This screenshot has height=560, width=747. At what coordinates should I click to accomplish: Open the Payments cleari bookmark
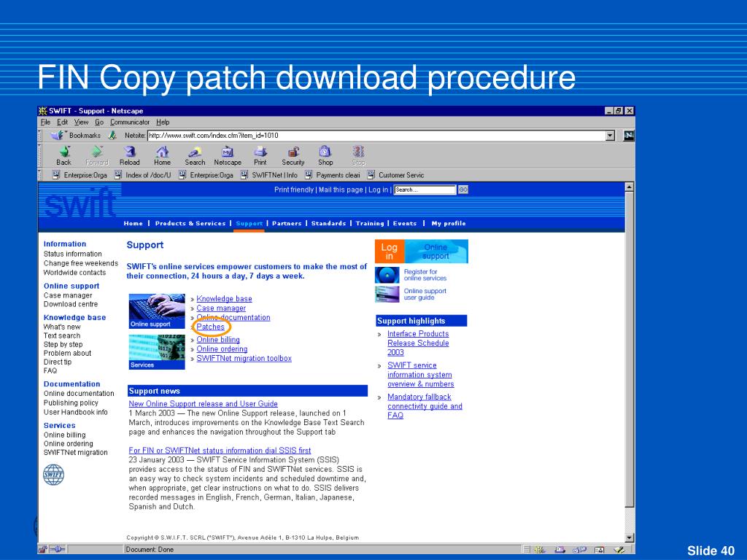pyautogui.click(x=333, y=175)
